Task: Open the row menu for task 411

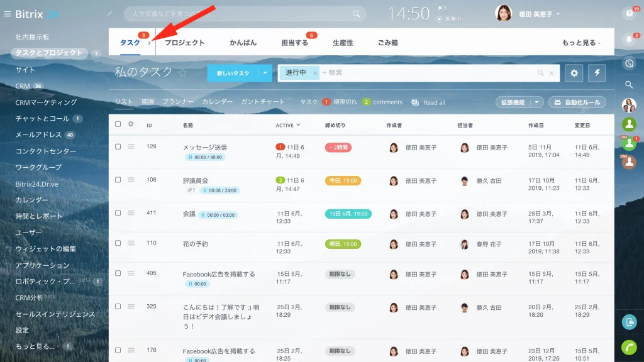Action: point(131,213)
